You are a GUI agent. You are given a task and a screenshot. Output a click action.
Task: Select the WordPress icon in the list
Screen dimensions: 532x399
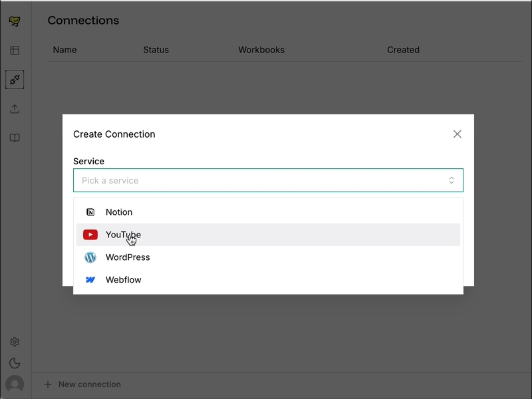pos(91,257)
